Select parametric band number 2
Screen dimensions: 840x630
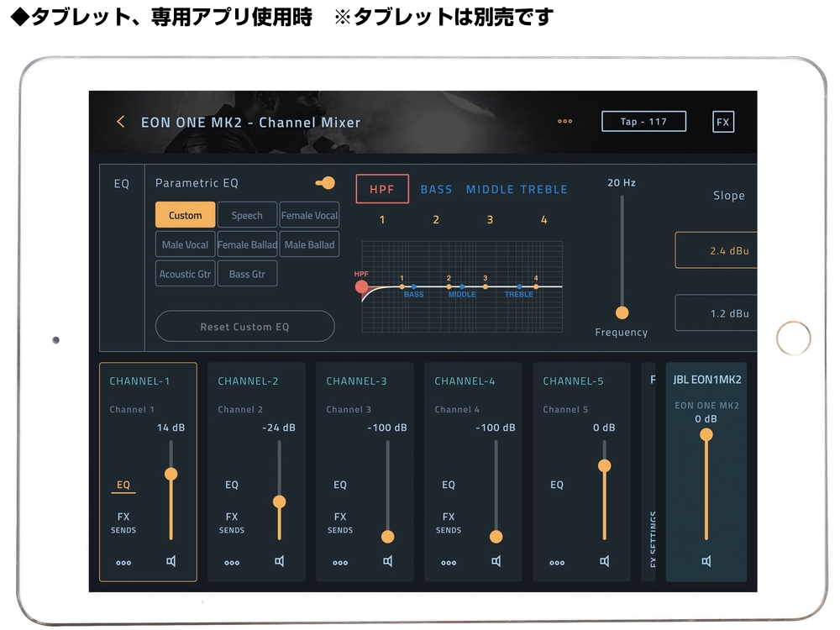click(436, 219)
